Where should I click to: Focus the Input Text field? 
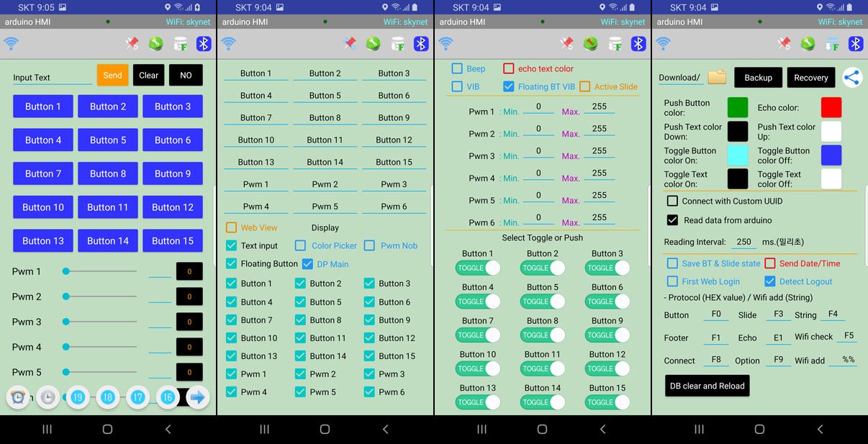(52, 77)
